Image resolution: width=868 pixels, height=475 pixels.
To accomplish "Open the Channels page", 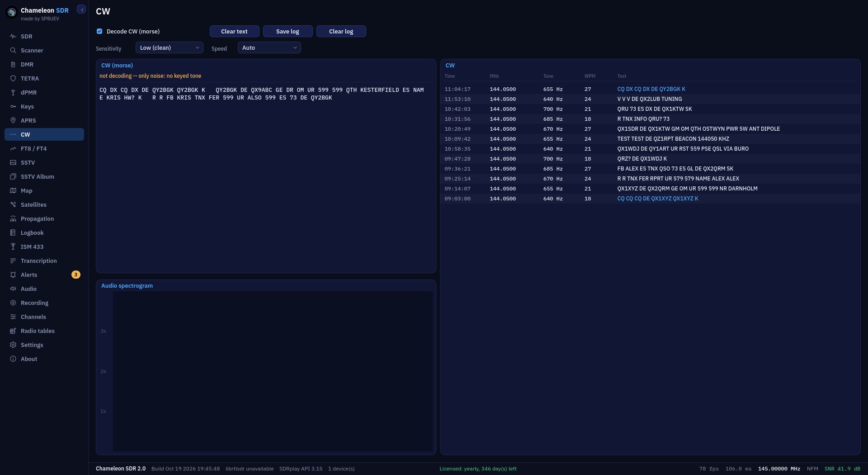I will coord(44,317).
